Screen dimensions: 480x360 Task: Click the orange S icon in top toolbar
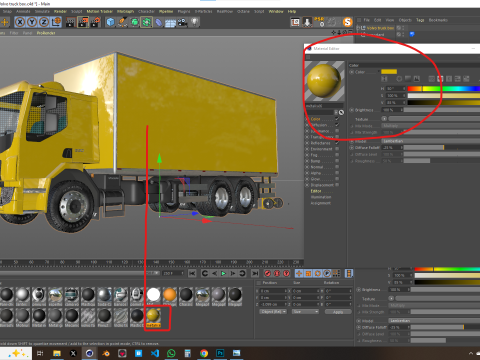(x=347, y=22)
